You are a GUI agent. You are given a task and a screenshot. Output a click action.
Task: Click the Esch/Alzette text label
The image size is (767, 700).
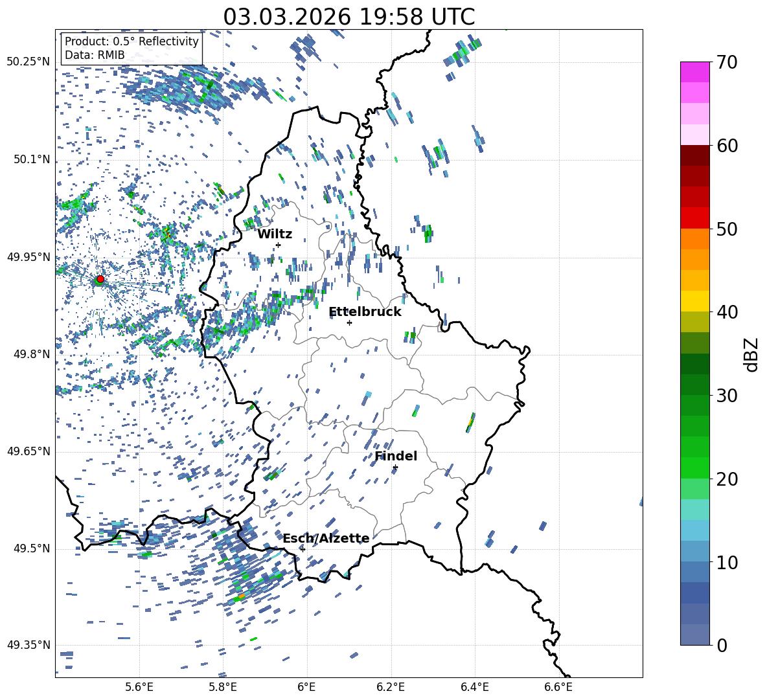[x=326, y=538]
